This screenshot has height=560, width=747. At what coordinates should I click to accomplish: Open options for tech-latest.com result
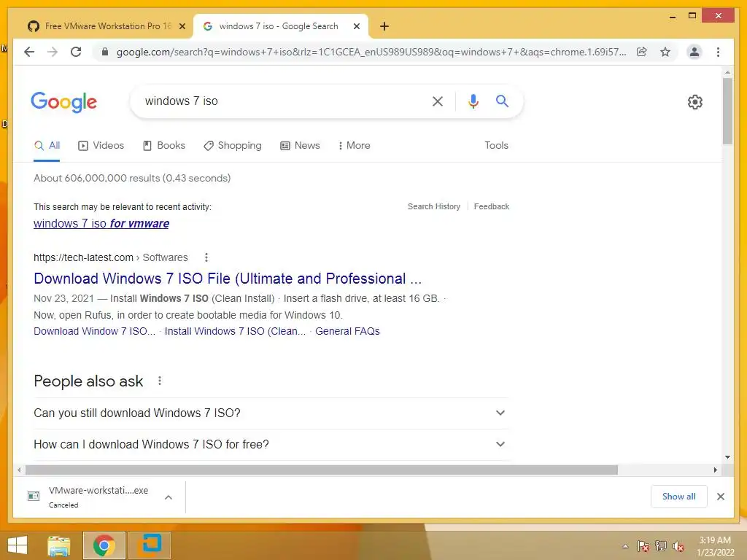(206, 257)
